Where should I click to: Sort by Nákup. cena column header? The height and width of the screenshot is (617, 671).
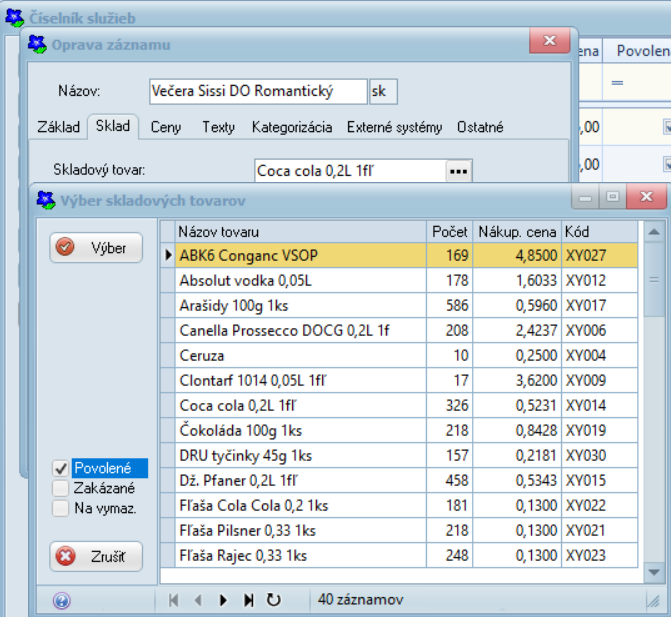click(x=517, y=232)
